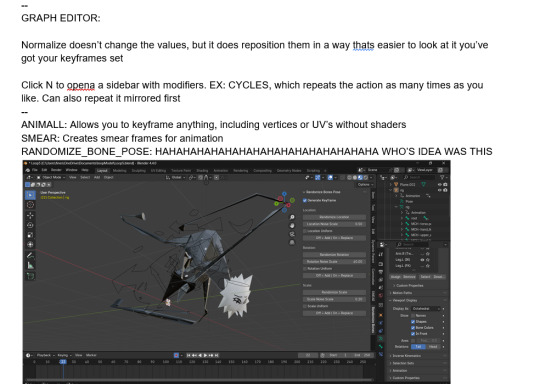Click the viewport pan hand icon
This screenshot has width=540, height=384.
pyautogui.click(x=292, y=226)
